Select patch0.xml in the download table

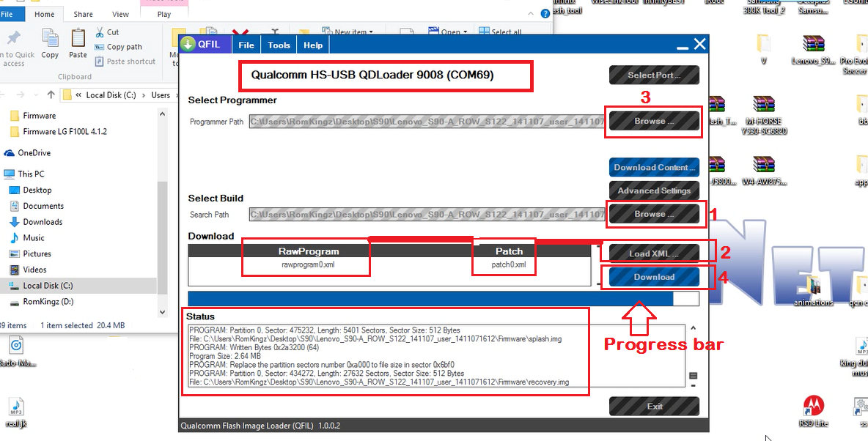[509, 264]
